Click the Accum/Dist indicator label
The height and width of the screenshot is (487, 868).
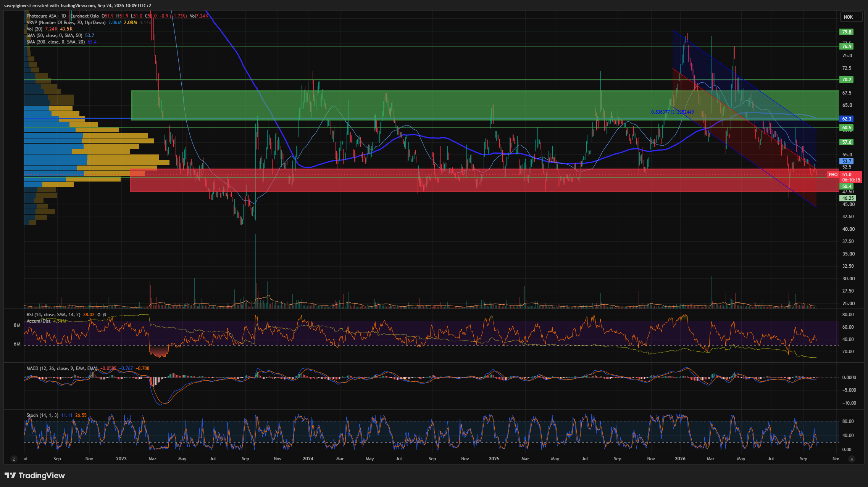[39, 321]
